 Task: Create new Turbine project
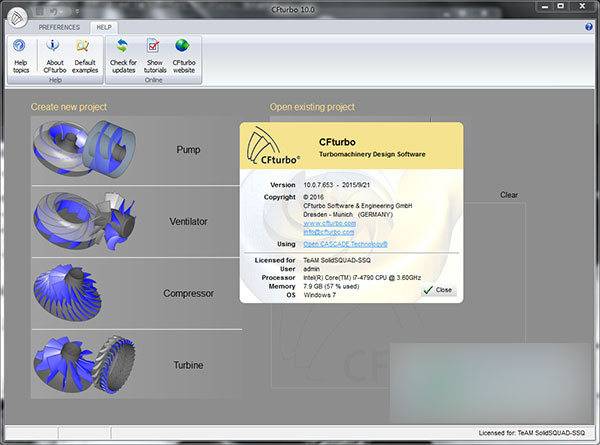click(136, 365)
